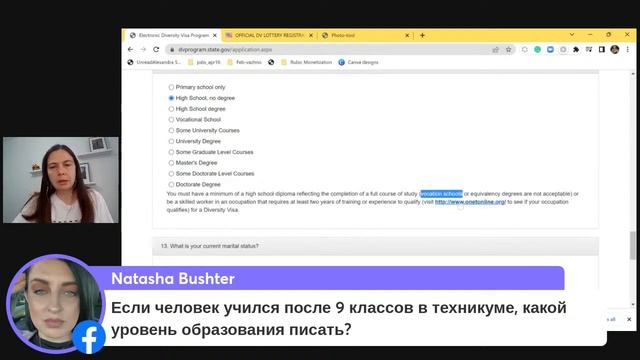Select High School, no degree radio button
The width and height of the screenshot is (640, 360).
(x=171, y=98)
